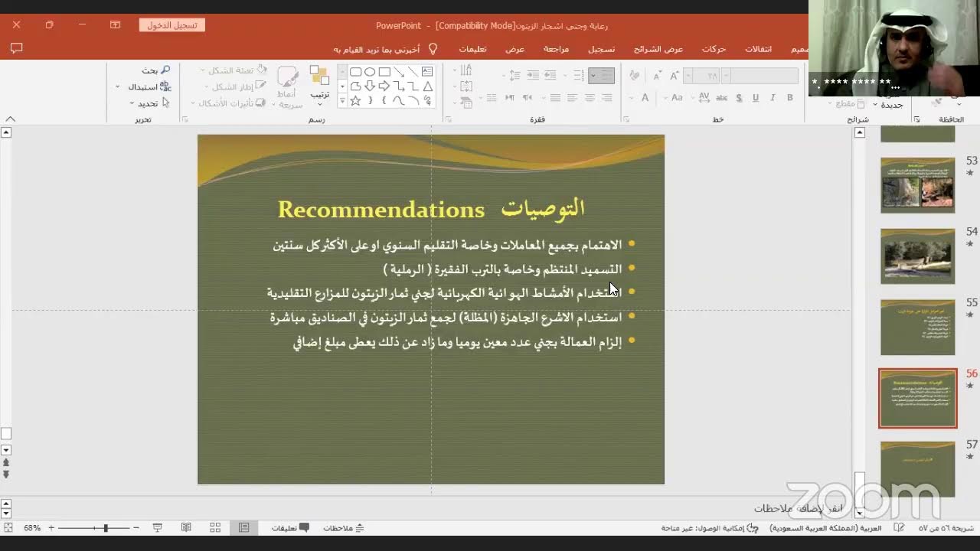
Task: Select the triangle shape
Action: point(428,86)
